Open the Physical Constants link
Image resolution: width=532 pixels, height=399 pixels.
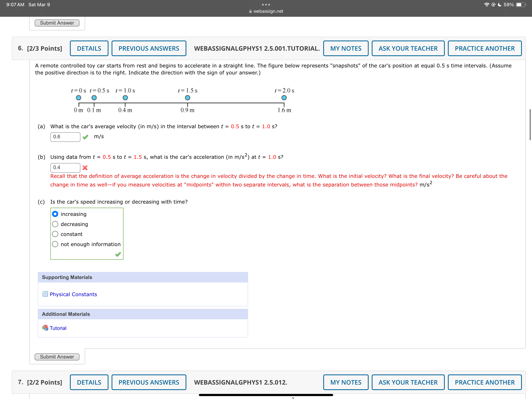click(73, 294)
